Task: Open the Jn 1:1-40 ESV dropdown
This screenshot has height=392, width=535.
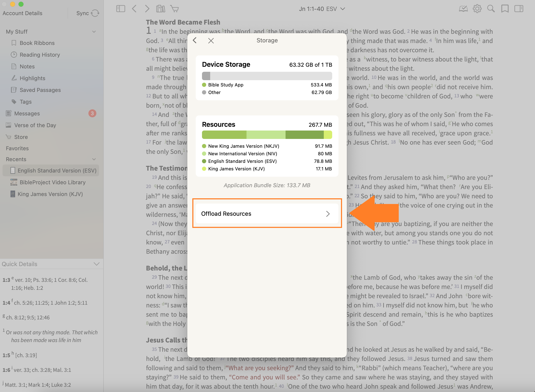Action: point(322,9)
